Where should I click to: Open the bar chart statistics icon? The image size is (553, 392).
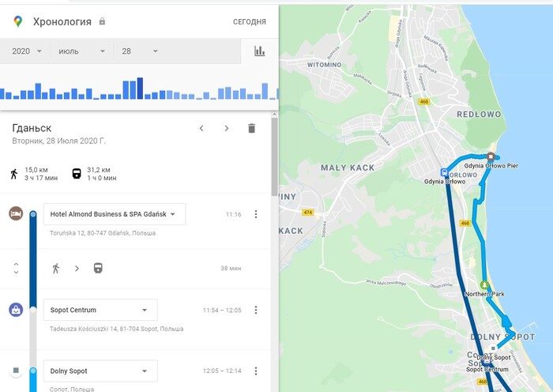tap(260, 51)
